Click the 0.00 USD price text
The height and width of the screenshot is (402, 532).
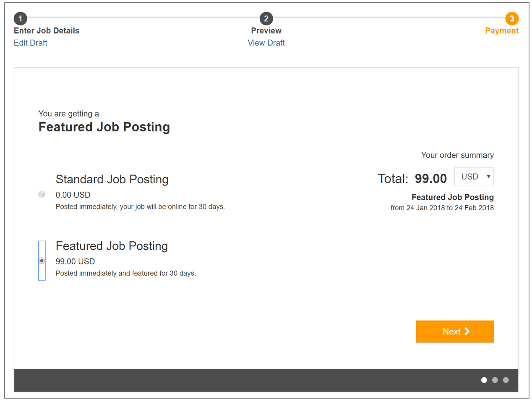pos(73,195)
